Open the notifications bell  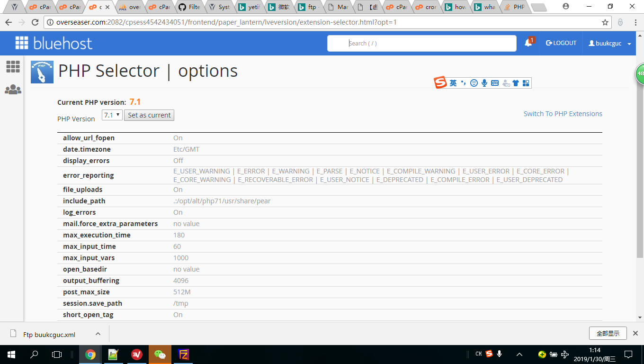[528, 43]
